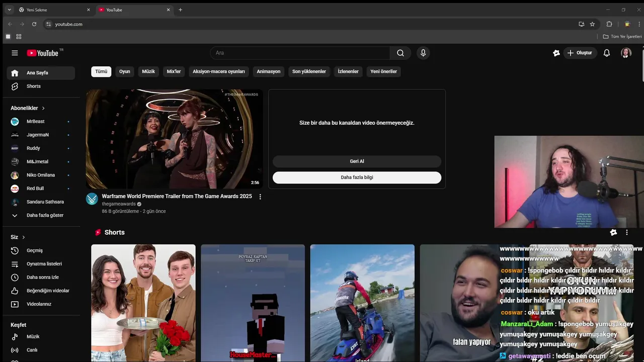Open Niko Omilana channel subscription

coord(41,175)
